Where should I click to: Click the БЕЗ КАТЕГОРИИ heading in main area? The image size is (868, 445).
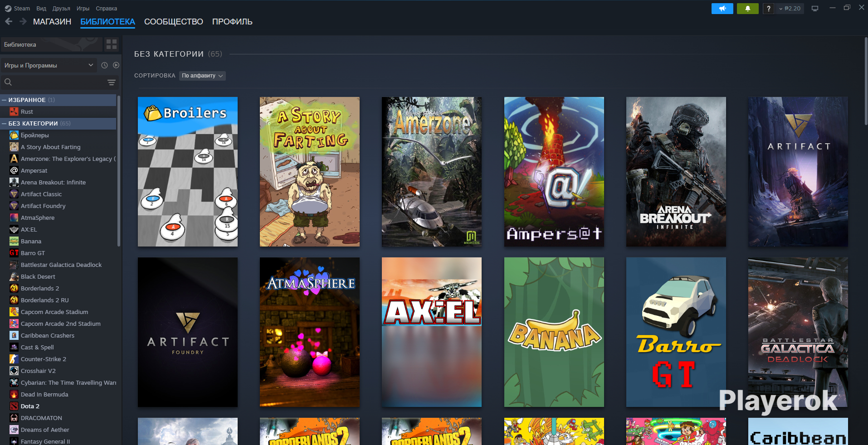coord(169,54)
